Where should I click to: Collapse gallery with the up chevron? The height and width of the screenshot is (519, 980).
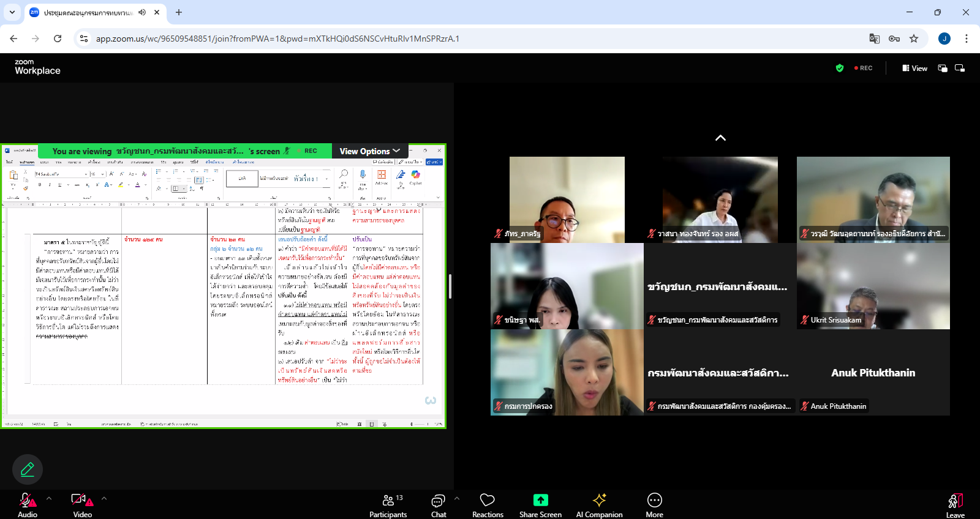coord(720,138)
